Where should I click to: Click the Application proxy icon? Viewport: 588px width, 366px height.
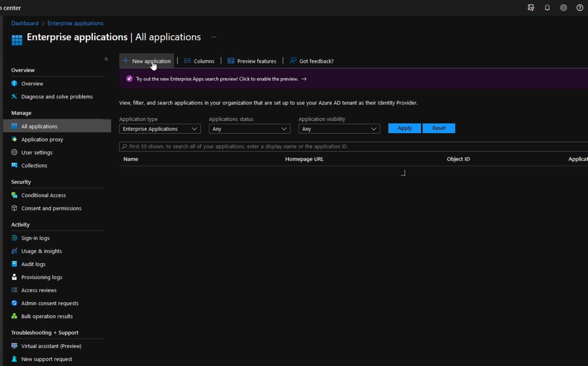point(14,139)
